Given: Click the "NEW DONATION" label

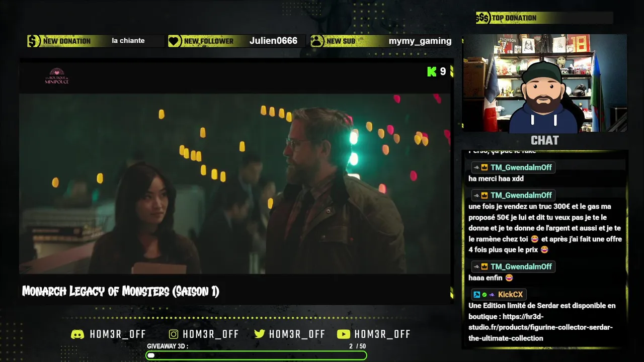Looking at the screenshot, I should [x=67, y=41].
